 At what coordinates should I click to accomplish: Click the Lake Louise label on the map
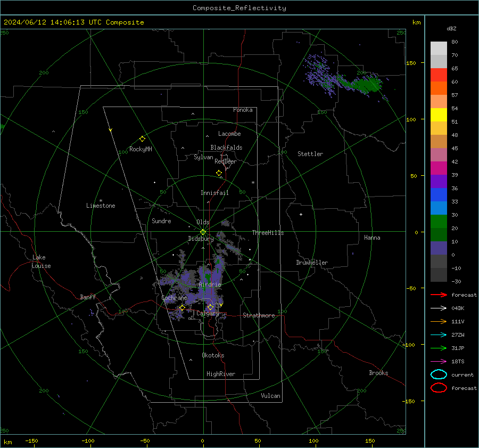tap(41, 262)
